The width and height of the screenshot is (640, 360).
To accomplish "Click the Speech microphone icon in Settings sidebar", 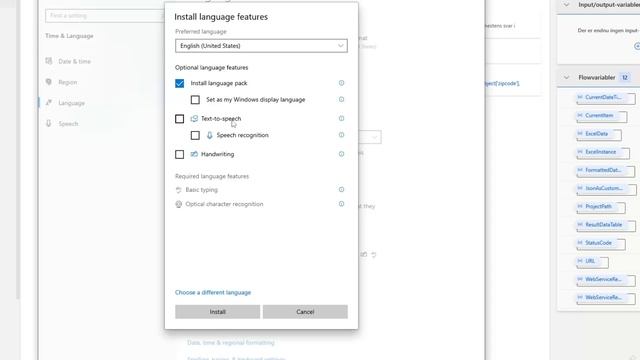I will (49, 123).
